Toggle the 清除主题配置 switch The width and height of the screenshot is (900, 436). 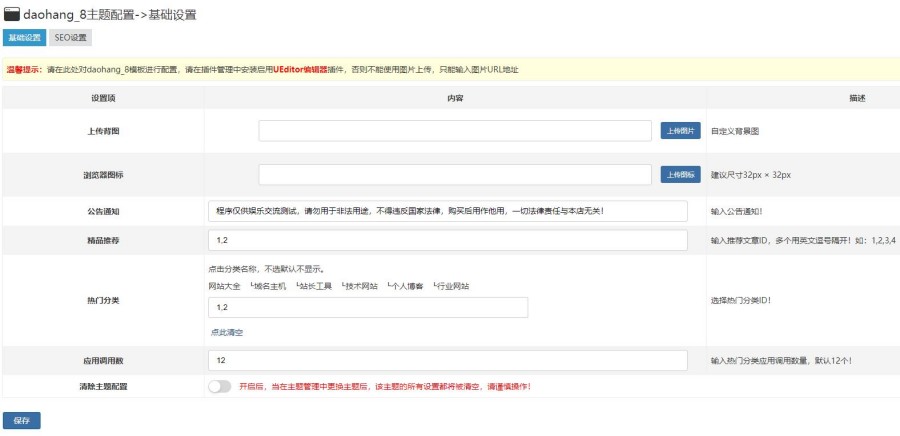click(x=220, y=387)
